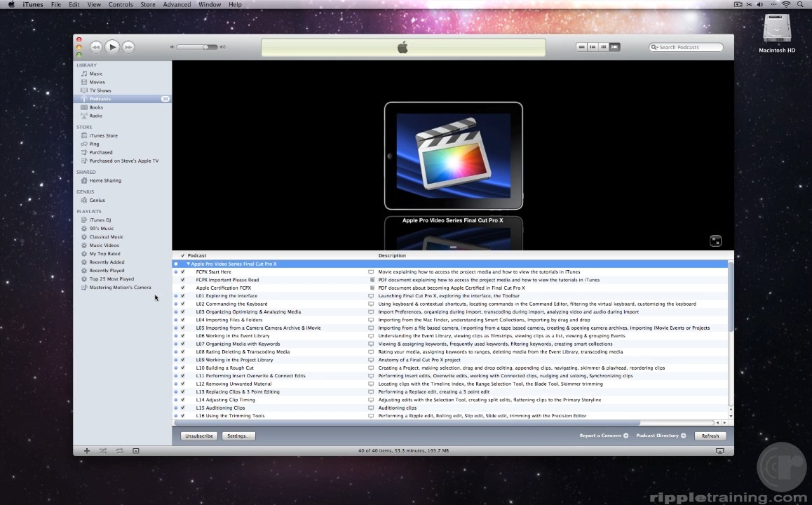The image size is (812, 505).
Task: Click the Refresh button
Action: coord(710,436)
